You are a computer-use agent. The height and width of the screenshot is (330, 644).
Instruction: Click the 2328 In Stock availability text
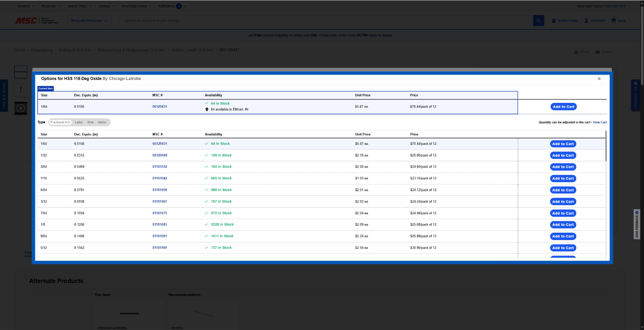[222, 225]
